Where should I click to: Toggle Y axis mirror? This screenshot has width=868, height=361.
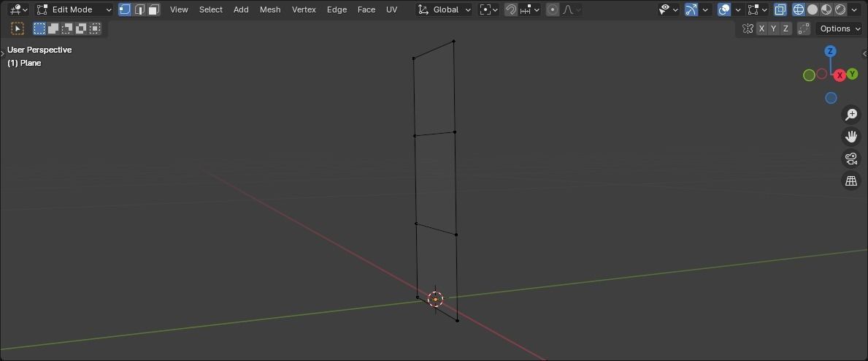coord(774,28)
